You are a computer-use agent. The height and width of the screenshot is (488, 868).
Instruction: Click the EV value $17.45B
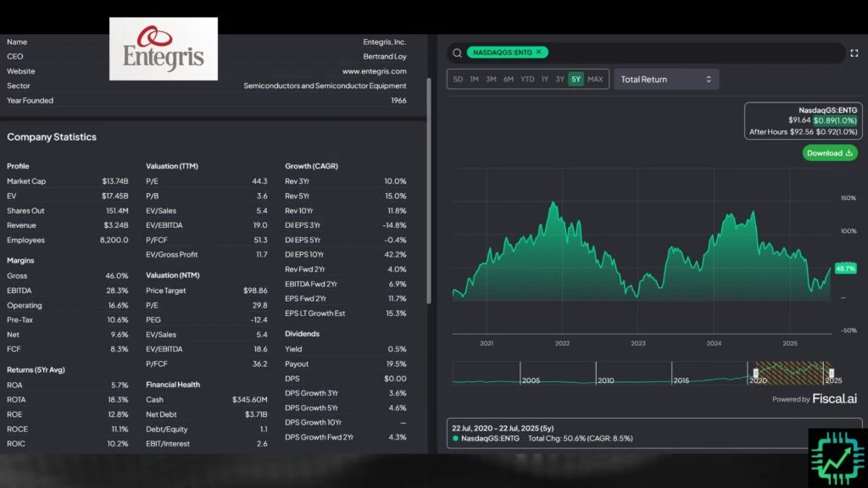click(x=115, y=196)
